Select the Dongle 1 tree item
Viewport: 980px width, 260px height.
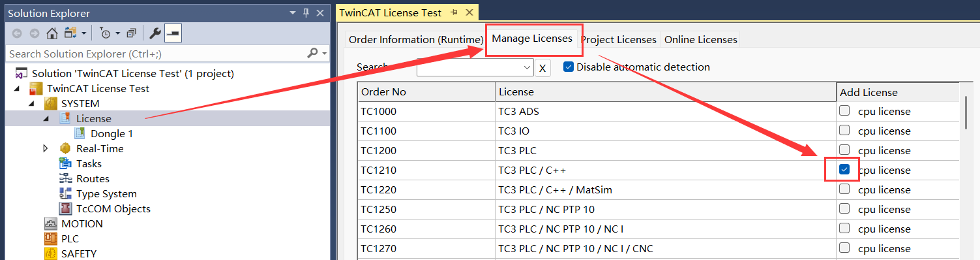(x=111, y=133)
